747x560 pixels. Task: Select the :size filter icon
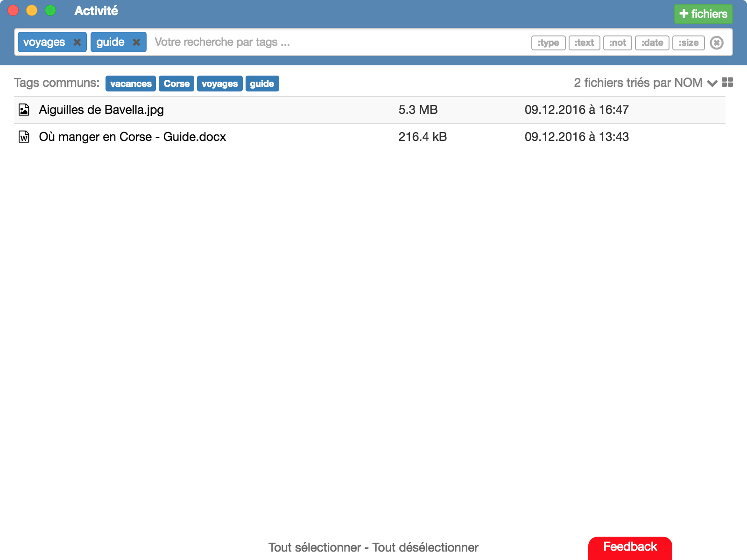click(688, 42)
